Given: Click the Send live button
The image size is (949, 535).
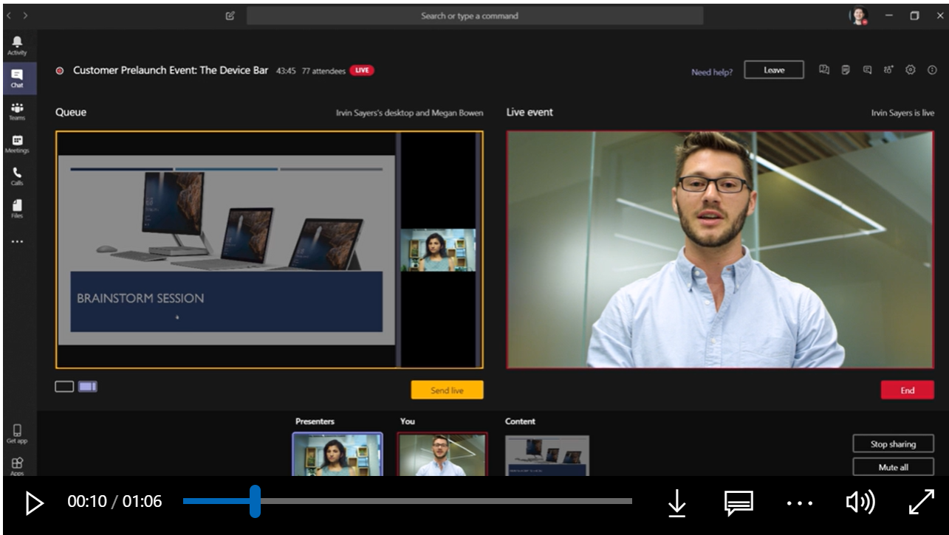Looking at the screenshot, I should [x=447, y=390].
